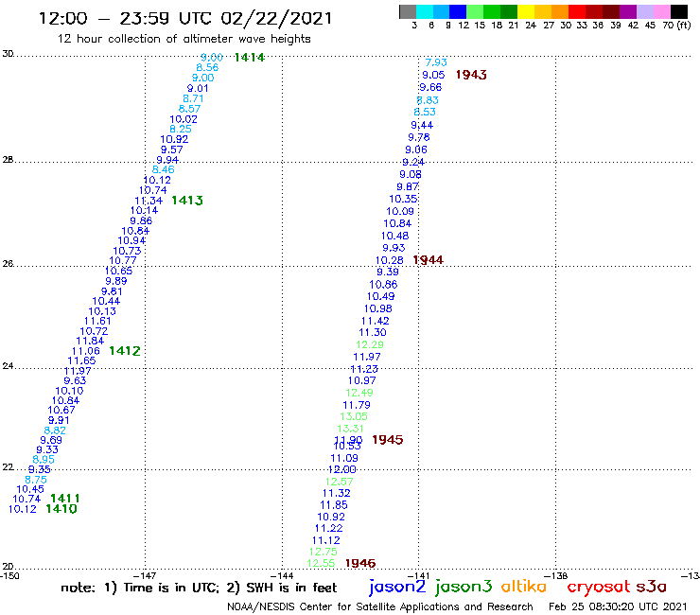The image size is (700, 615).
Task: Click the time label 1414
Action: pos(249,58)
